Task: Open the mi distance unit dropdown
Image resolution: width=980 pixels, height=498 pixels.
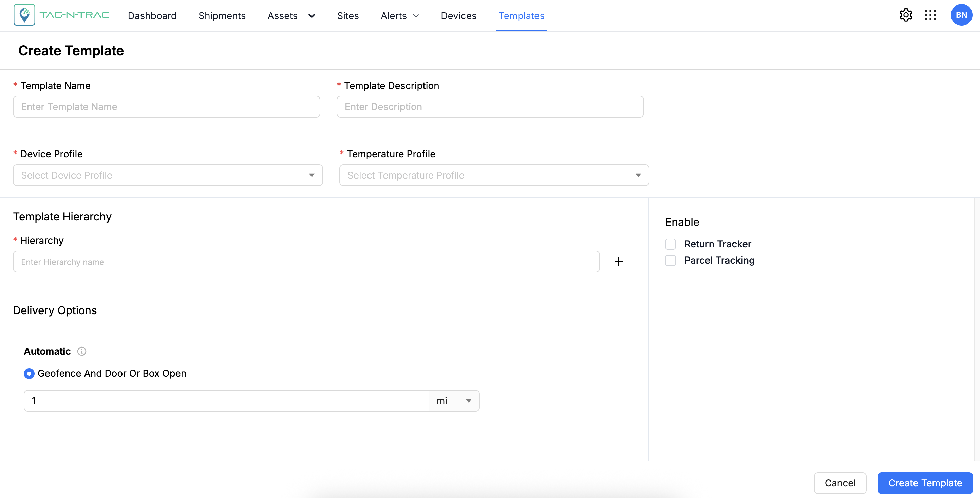Action: click(453, 401)
